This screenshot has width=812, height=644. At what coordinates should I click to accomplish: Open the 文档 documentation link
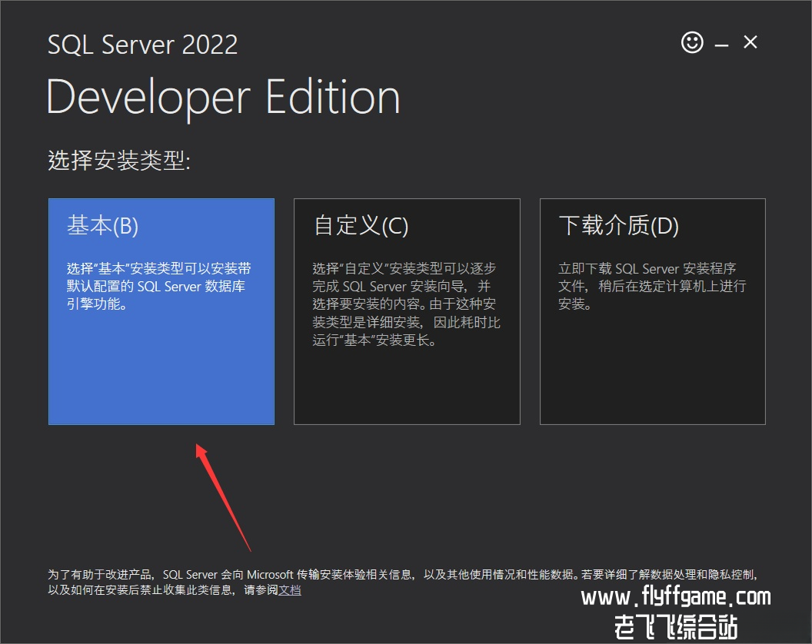(x=289, y=590)
